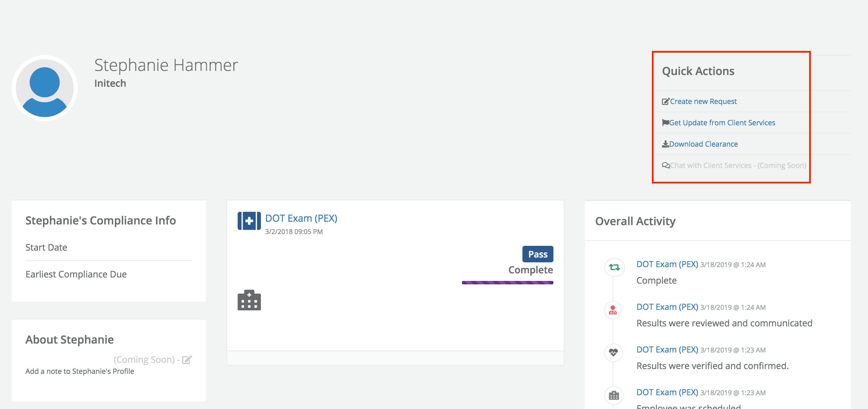Open DOT Exam link in Complete activity entry
The height and width of the screenshot is (409, 868).
667,264
